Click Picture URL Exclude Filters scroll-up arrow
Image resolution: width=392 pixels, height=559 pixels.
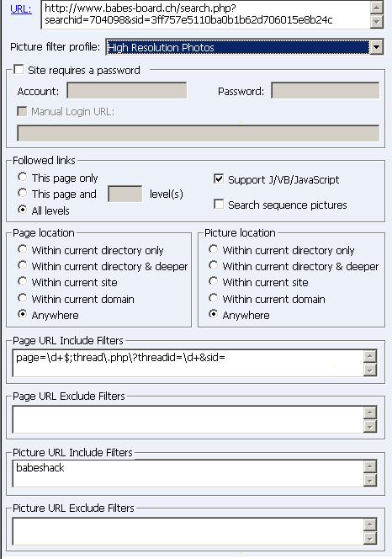coord(370,524)
